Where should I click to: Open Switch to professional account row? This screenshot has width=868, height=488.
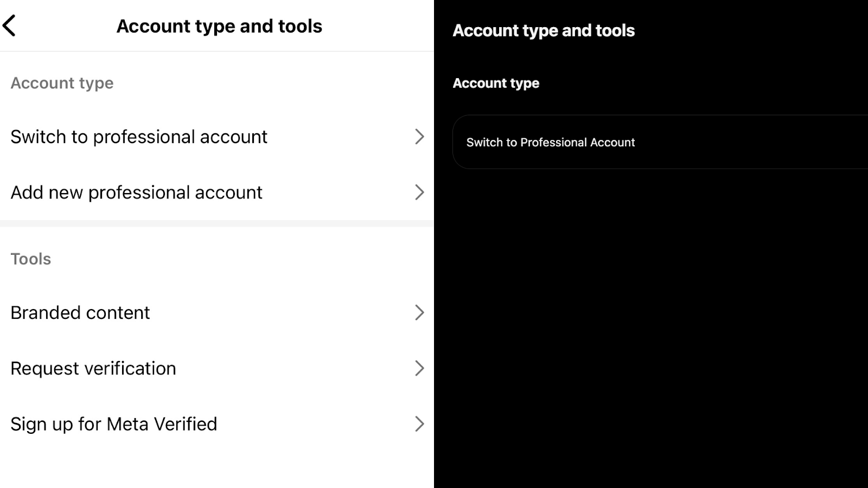click(217, 137)
